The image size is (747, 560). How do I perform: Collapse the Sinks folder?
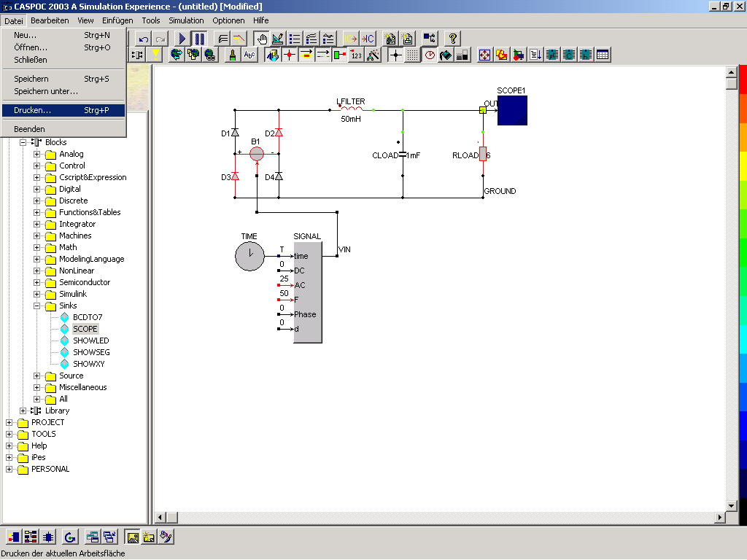click(x=36, y=306)
